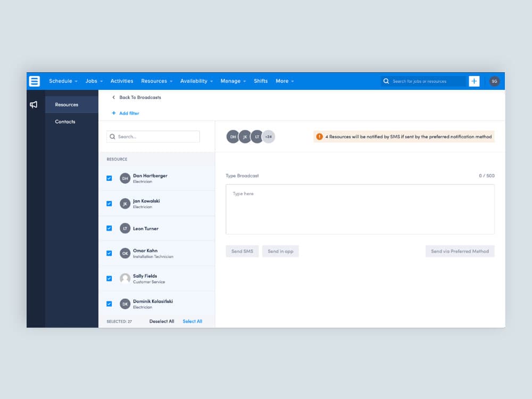Uncheck Jan Kowalski checkbox
Screen dimensions: 532x399
pos(109,204)
